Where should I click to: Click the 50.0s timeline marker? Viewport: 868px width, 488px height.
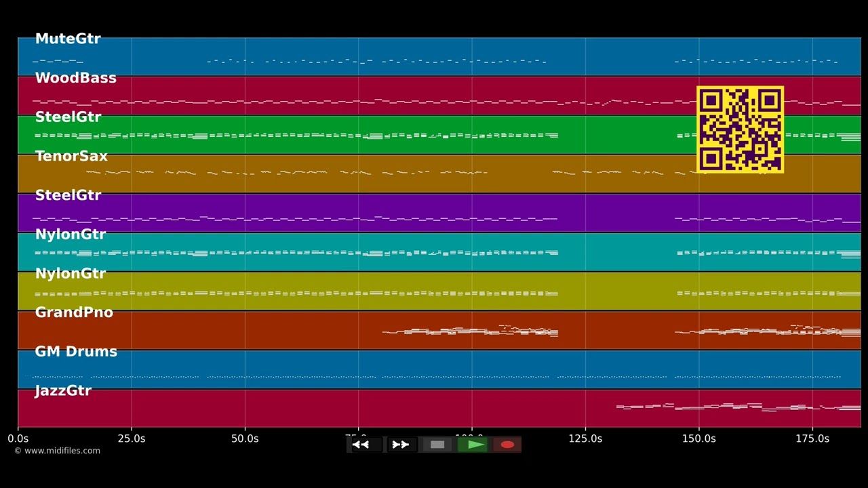click(x=245, y=439)
